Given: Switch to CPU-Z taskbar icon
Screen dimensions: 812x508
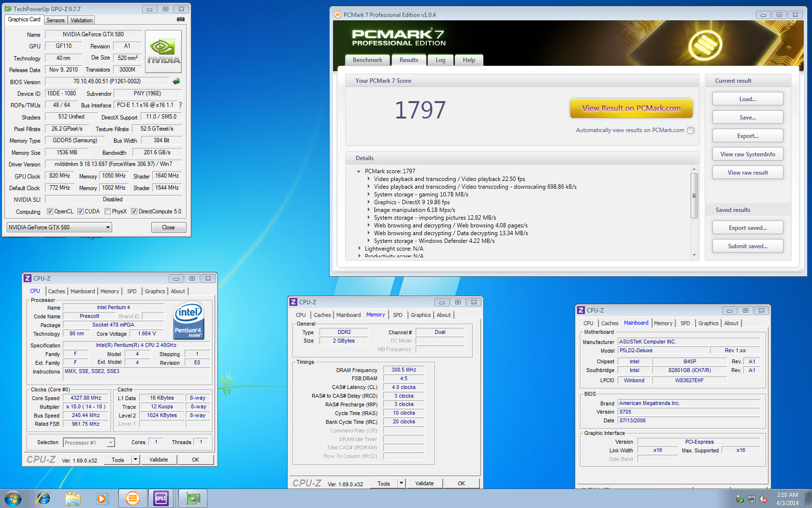Looking at the screenshot, I should click(x=161, y=498).
